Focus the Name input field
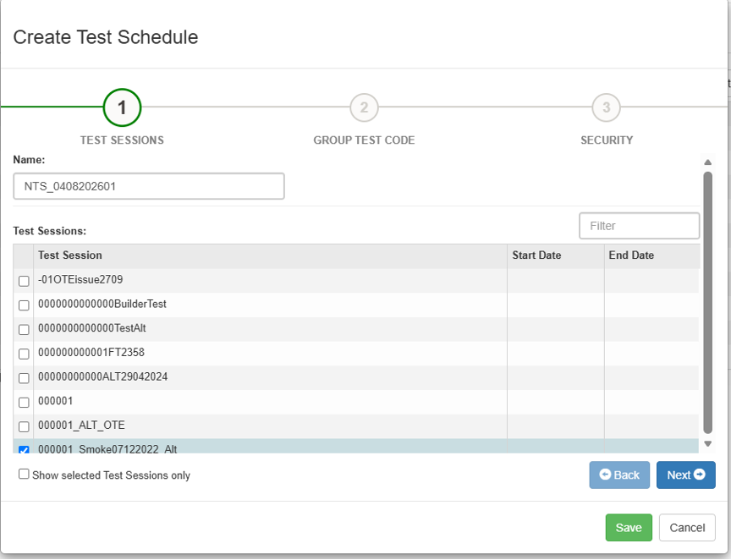The image size is (731, 560). coord(149,186)
